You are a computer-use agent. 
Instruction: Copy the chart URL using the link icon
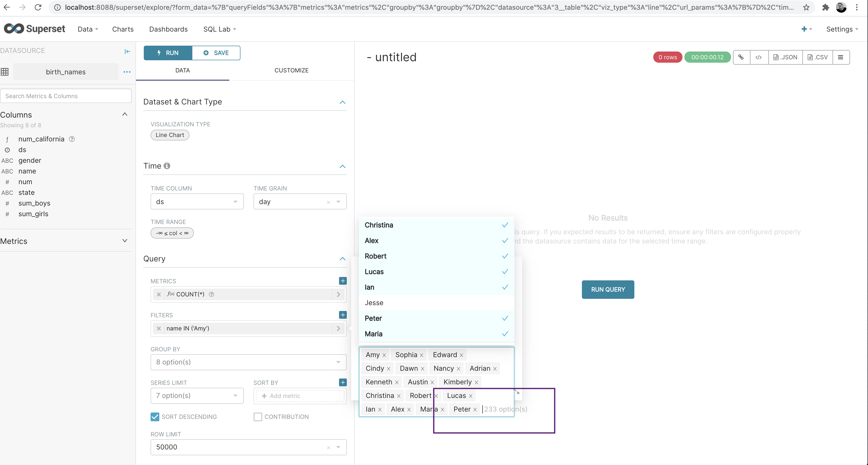pos(741,57)
